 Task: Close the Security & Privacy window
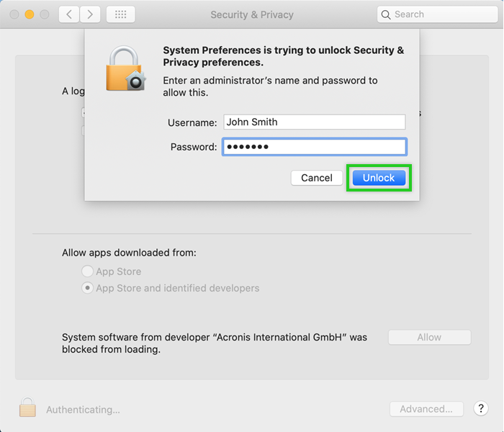(x=14, y=14)
